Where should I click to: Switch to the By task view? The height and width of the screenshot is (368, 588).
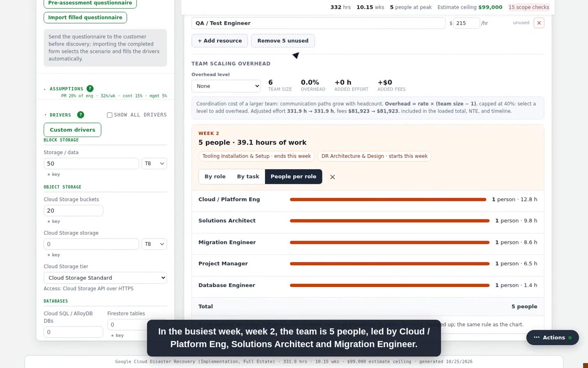point(248,177)
